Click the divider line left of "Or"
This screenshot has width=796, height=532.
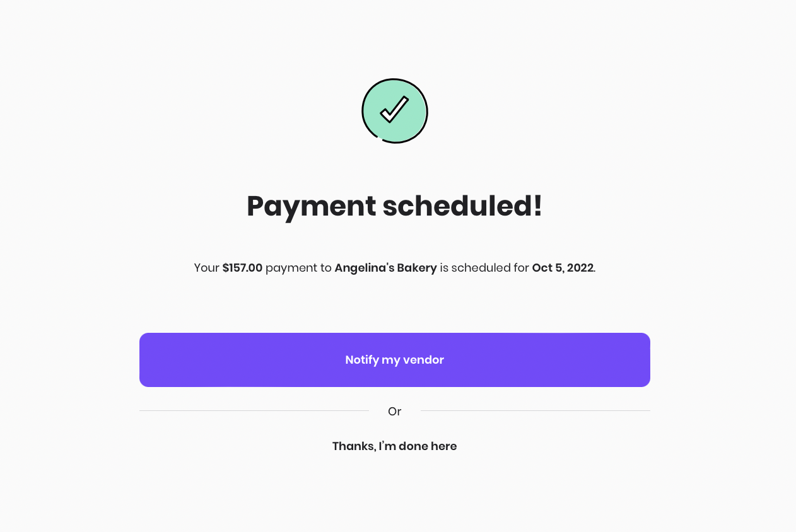pyautogui.click(x=254, y=411)
